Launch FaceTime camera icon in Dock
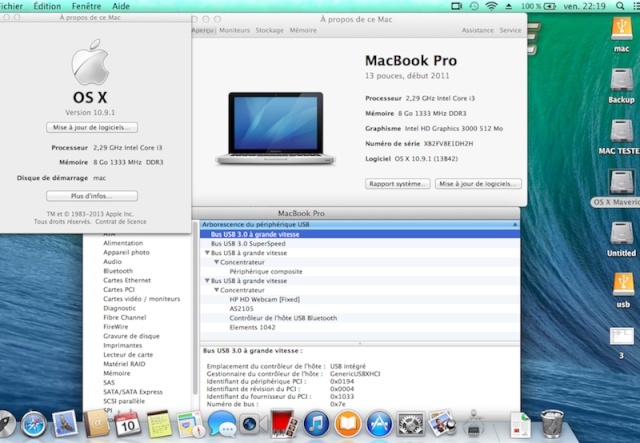This screenshot has height=443, width=640. click(x=253, y=425)
